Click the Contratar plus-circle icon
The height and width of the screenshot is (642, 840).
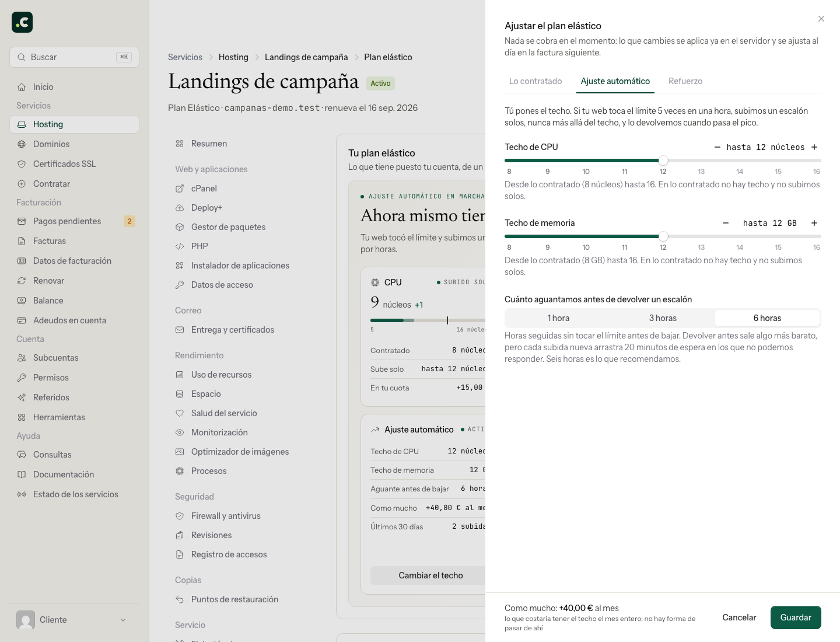click(22, 184)
